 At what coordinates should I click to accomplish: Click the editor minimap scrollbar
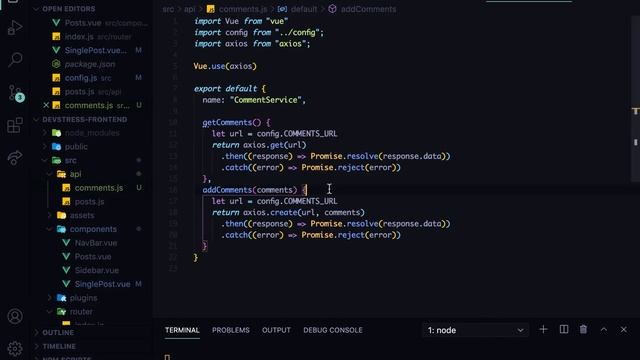(x=636, y=98)
